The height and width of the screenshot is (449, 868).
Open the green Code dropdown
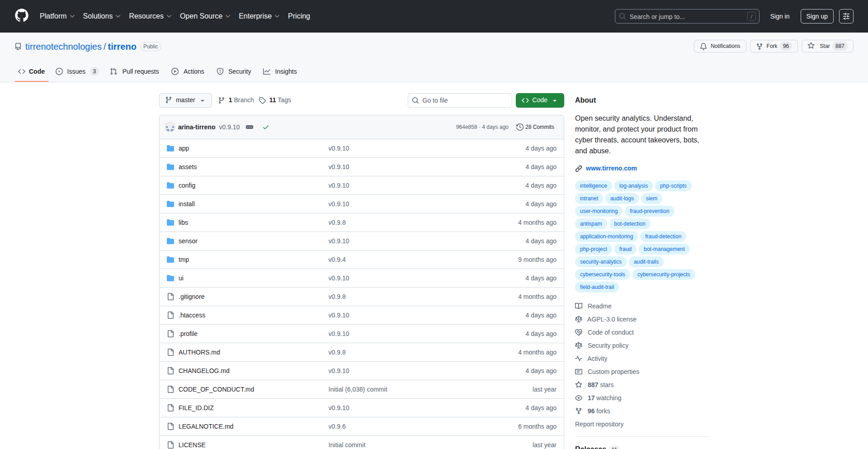[x=539, y=100]
